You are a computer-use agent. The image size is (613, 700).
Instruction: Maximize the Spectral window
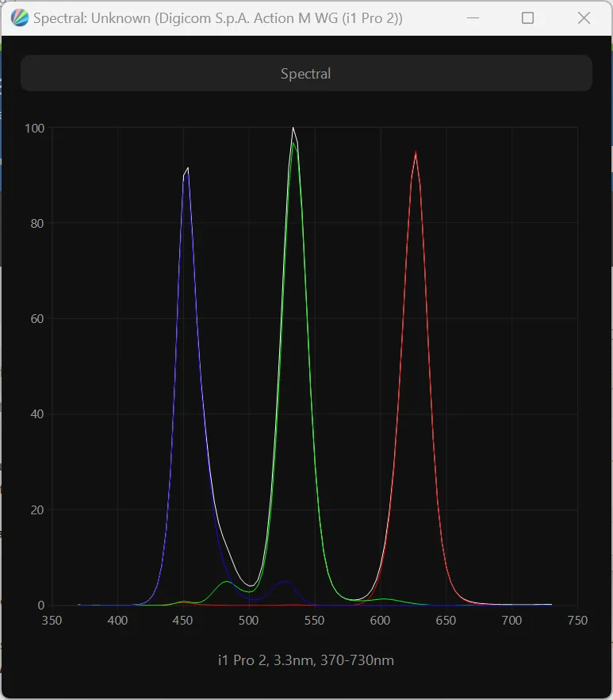coord(527,18)
